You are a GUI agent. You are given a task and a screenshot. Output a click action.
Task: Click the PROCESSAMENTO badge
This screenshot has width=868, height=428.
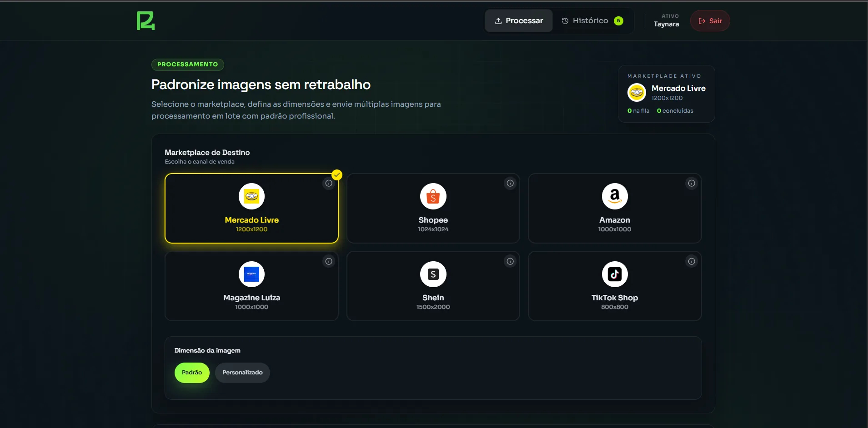click(x=187, y=65)
